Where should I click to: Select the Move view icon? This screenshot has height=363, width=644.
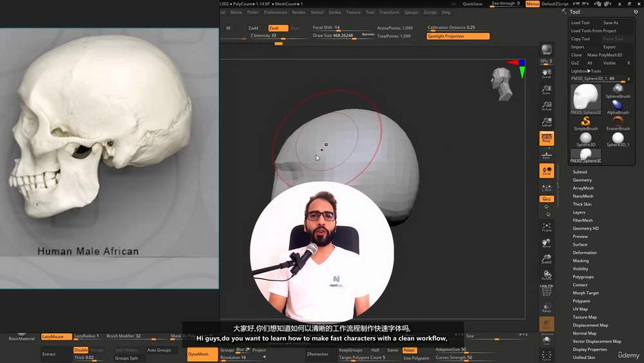click(x=546, y=243)
